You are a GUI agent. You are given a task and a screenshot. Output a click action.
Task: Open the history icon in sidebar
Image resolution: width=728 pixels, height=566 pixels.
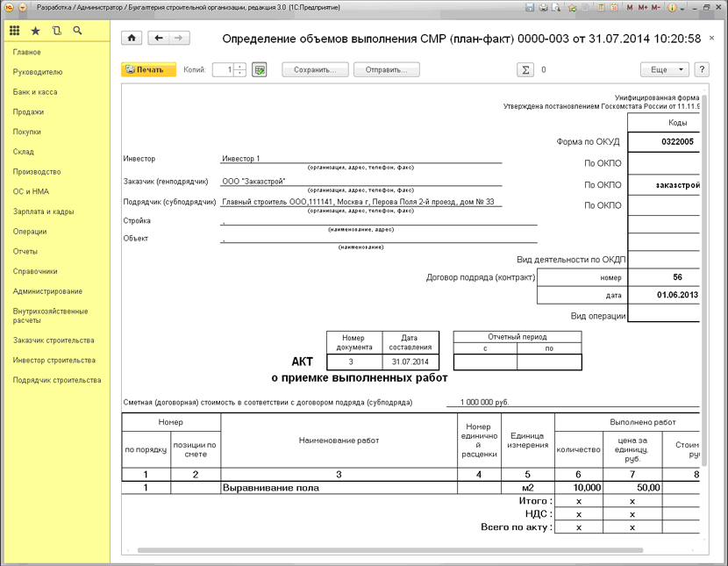click(x=57, y=31)
